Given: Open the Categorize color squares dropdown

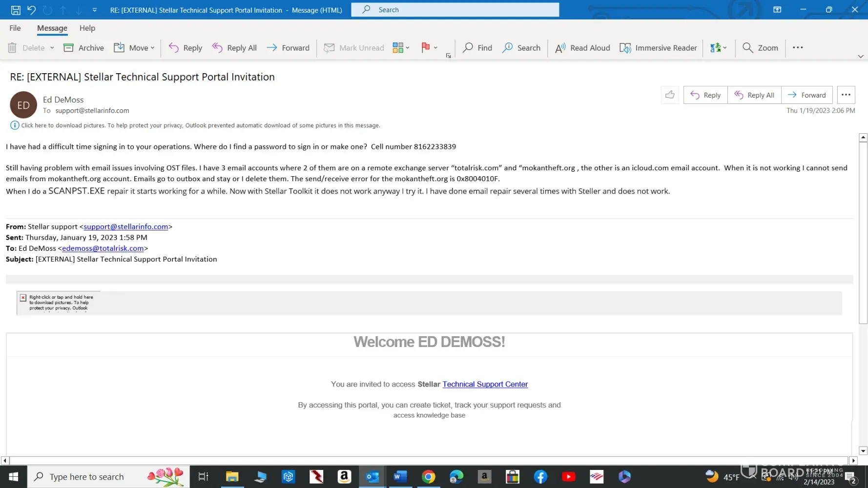Looking at the screenshot, I should tap(401, 48).
